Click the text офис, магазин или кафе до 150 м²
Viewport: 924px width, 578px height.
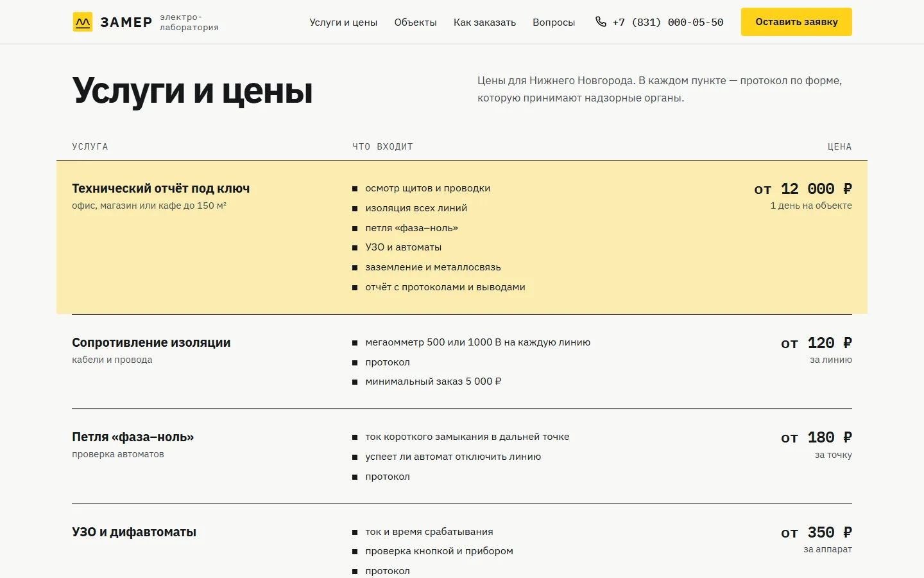[149, 206]
